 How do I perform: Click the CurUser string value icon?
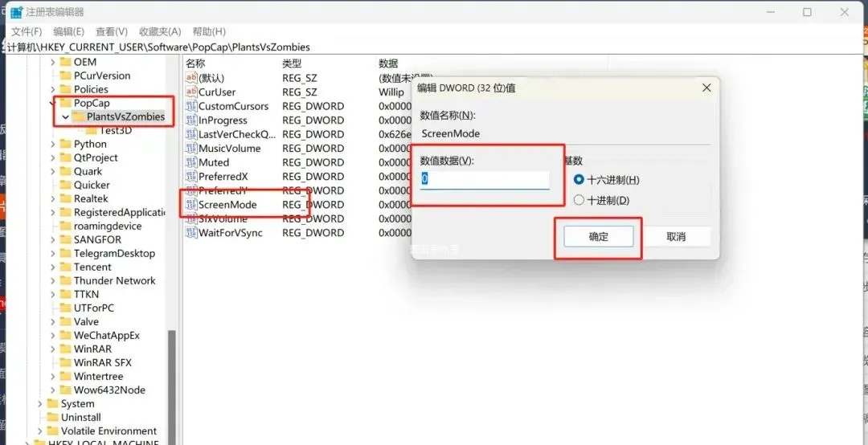click(191, 92)
